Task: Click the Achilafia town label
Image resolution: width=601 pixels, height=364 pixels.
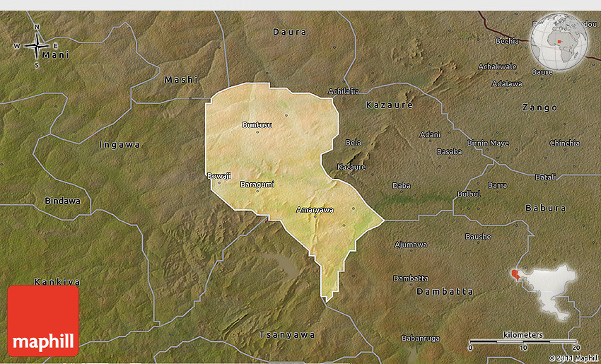Action: pyautogui.click(x=344, y=91)
